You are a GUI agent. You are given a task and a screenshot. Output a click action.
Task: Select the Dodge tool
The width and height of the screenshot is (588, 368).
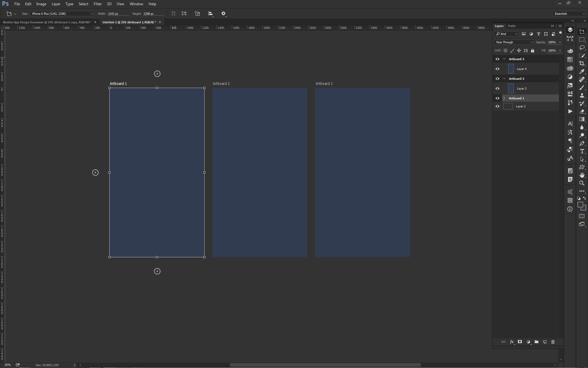[582, 135]
